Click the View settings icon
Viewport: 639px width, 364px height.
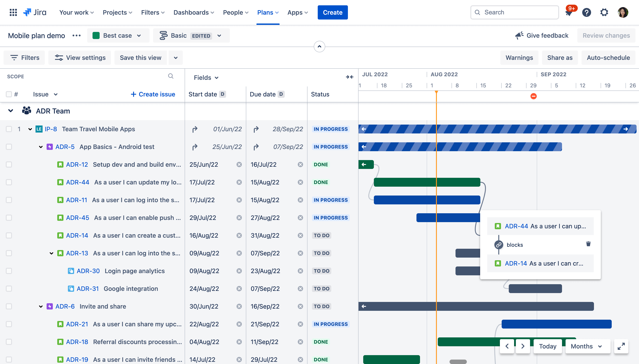[59, 57]
